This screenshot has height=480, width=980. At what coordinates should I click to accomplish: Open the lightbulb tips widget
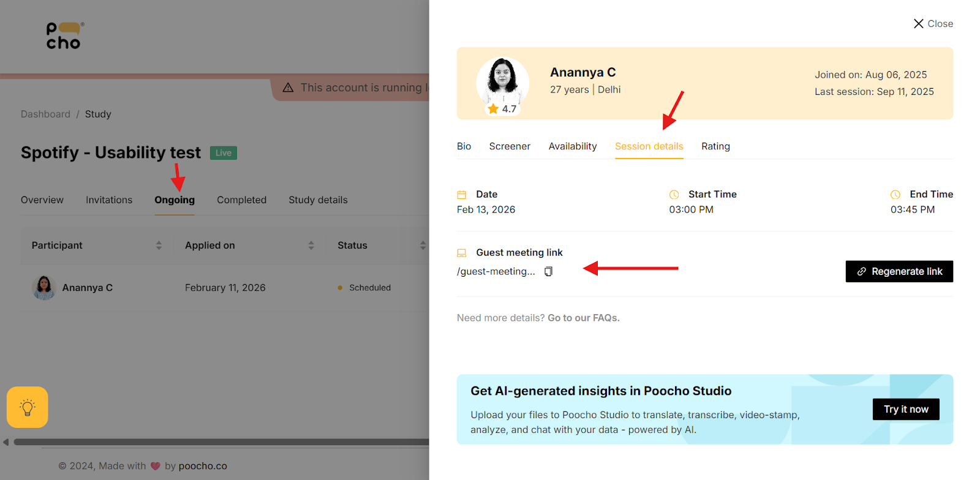28,407
